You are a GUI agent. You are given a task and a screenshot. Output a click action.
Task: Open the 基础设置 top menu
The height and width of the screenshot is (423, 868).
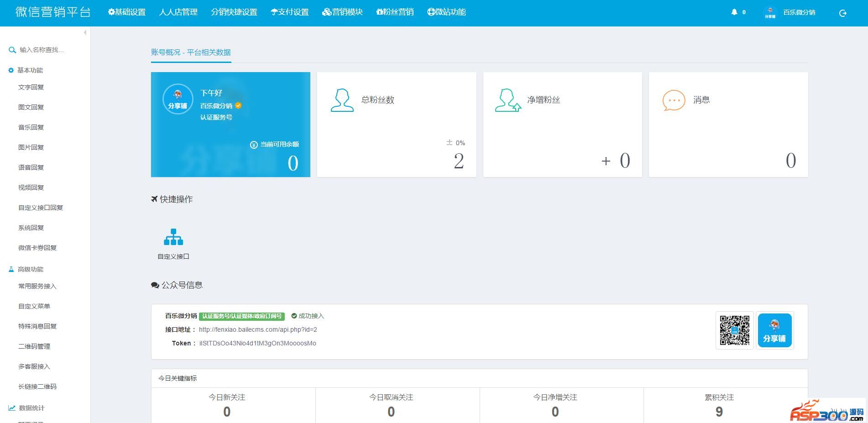127,12
